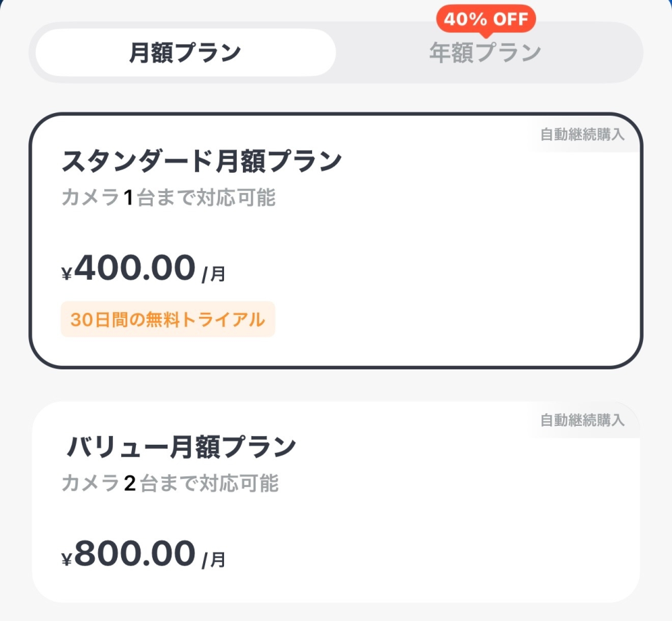Choose the highlighted Standard monthly plan
Viewport: 672px width, 621px height.
click(x=335, y=239)
